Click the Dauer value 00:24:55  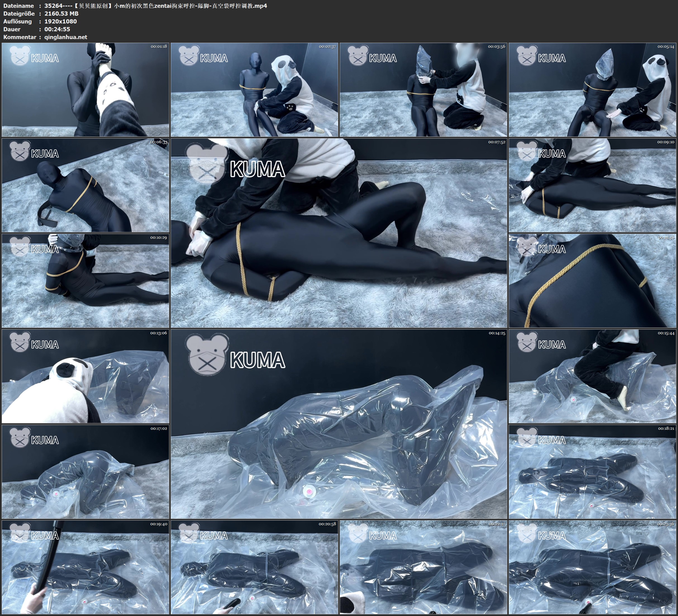tap(57, 29)
